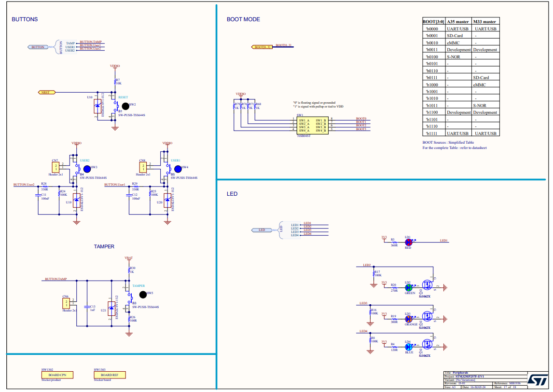Select the MB1936 reference field

coord(515,383)
